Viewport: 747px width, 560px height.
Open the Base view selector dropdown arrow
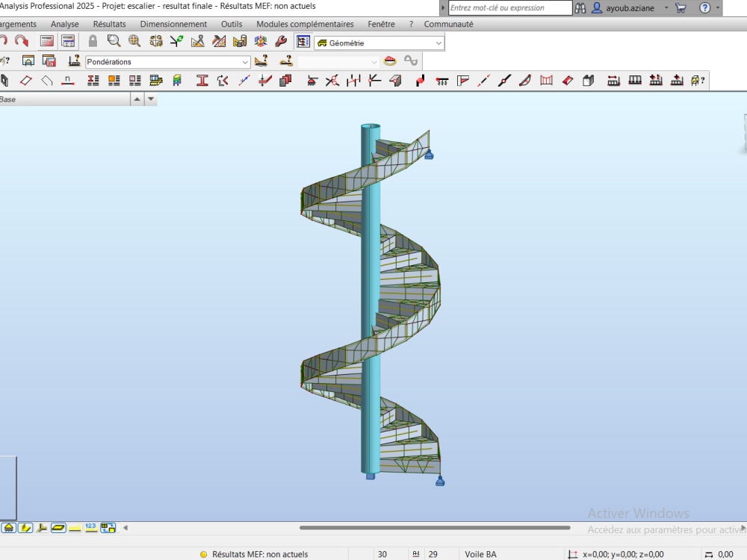tap(152, 99)
